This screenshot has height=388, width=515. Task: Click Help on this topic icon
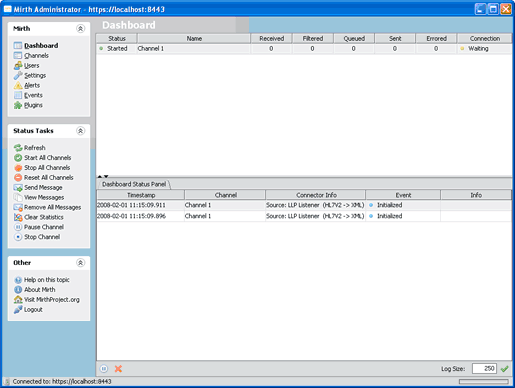[x=18, y=280]
